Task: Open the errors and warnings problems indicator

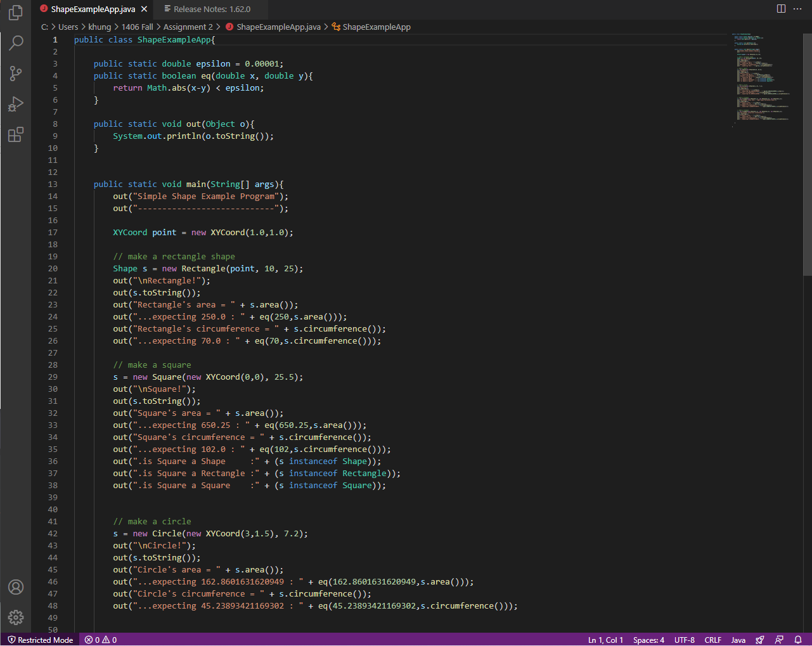Action: pos(101,640)
